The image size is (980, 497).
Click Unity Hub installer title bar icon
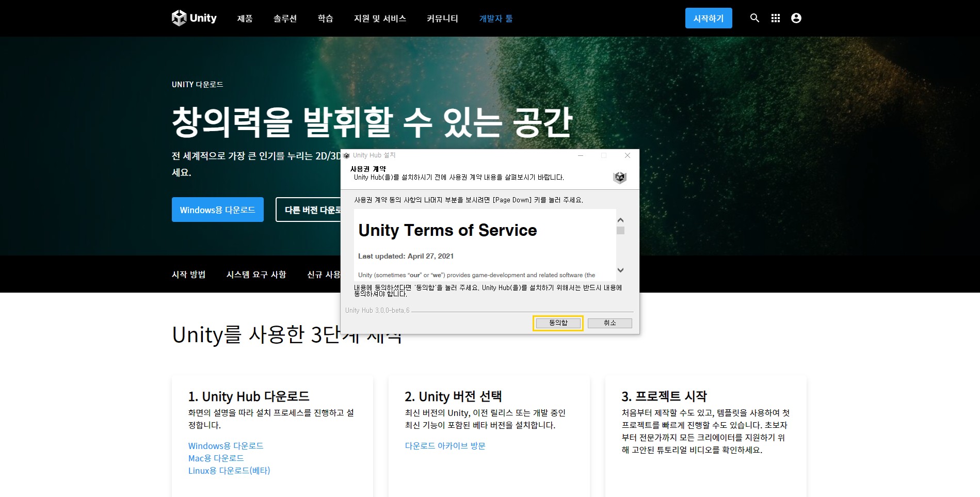[x=347, y=155]
